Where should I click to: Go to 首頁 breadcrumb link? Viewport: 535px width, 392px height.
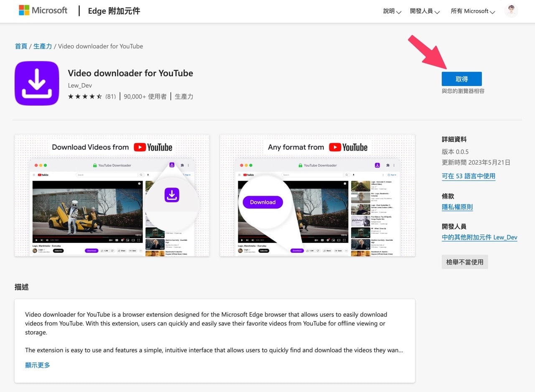21,46
